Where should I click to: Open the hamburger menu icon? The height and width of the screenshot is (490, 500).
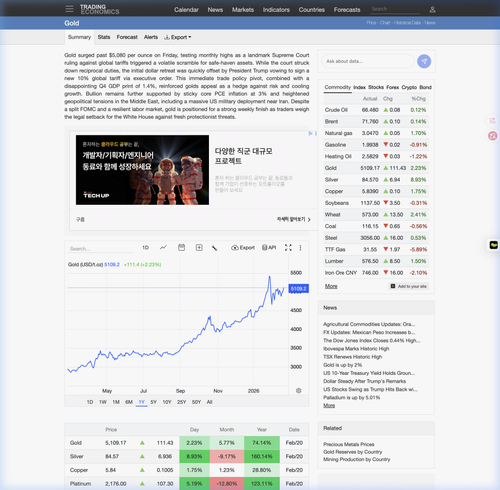point(69,9)
